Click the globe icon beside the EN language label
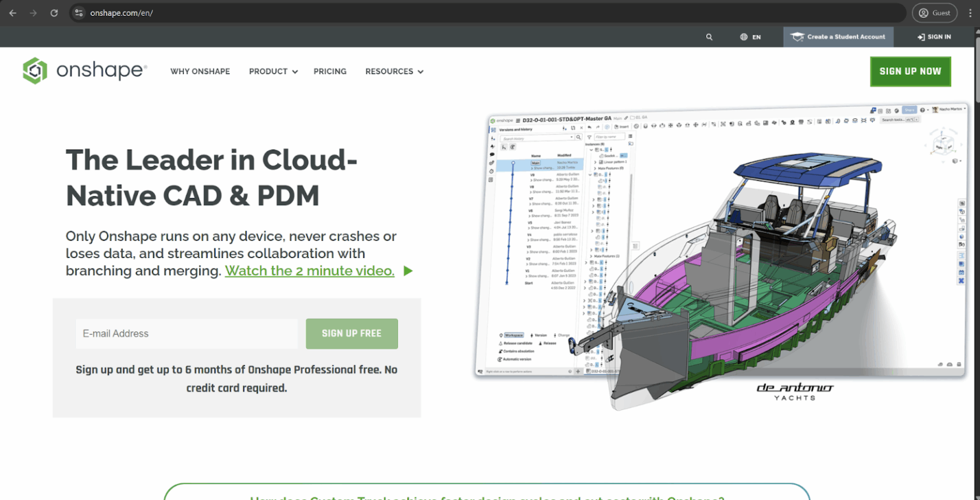 pos(743,36)
